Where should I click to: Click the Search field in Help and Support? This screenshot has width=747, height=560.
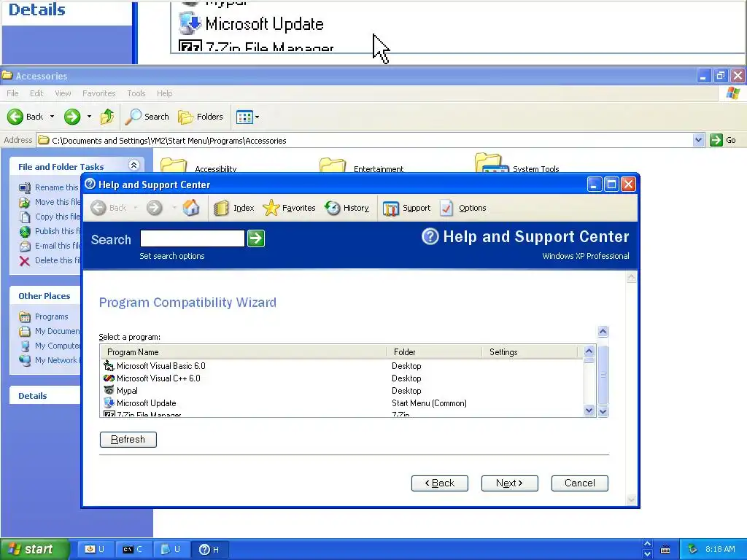pos(192,238)
